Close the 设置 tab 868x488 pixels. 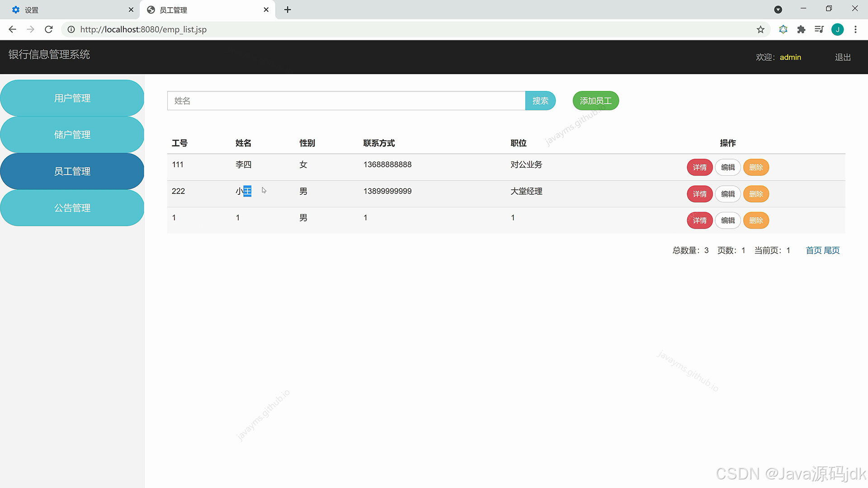(x=131, y=9)
